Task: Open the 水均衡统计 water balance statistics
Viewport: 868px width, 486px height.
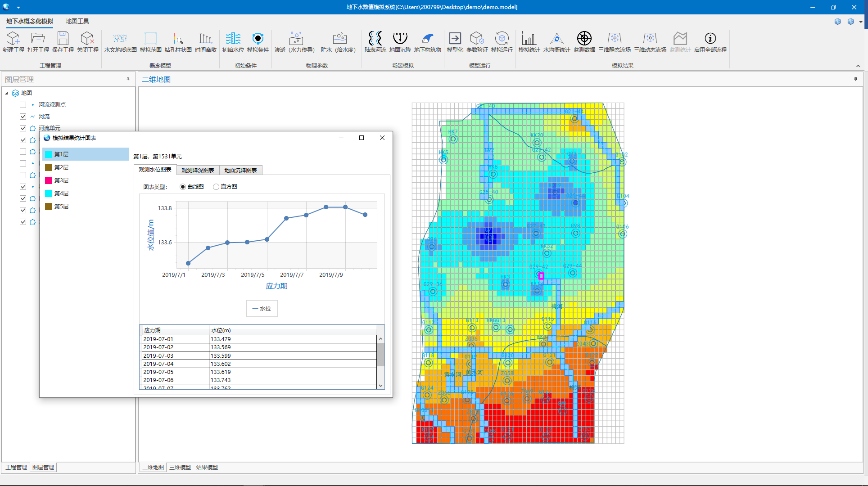Action: 556,39
